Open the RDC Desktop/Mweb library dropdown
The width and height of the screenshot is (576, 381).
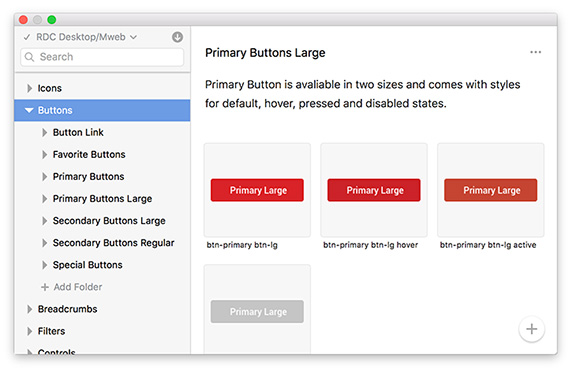pyautogui.click(x=86, y=37)
